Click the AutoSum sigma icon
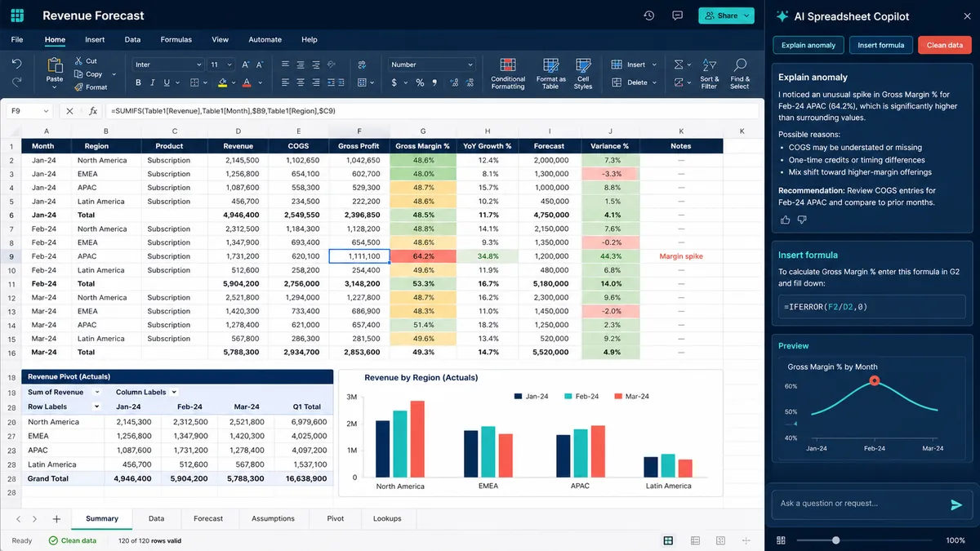The width and height of the screenshot is (980, 551). click(x=679, y=64)
